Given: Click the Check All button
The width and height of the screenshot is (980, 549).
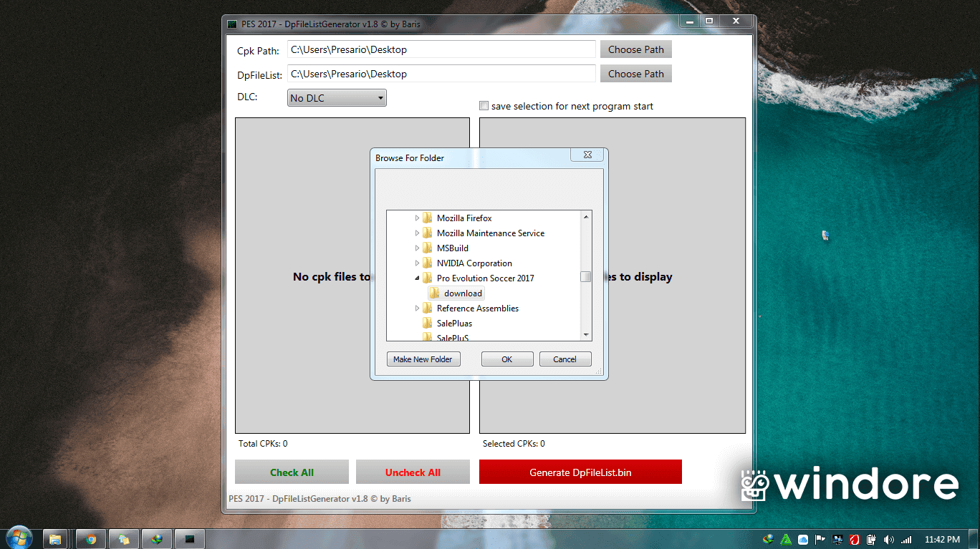Looking at the screenshot, I should [x=292, y=472].
